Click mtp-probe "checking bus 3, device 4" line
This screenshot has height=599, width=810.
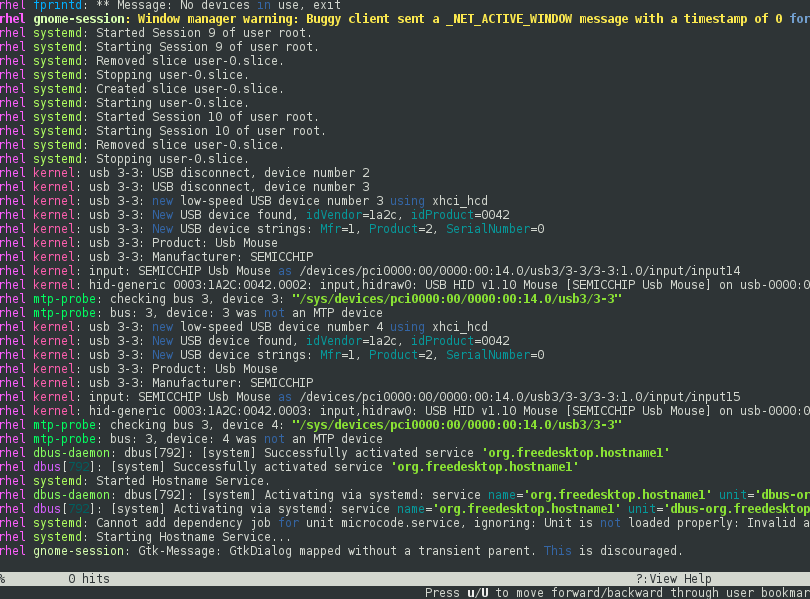311,425
